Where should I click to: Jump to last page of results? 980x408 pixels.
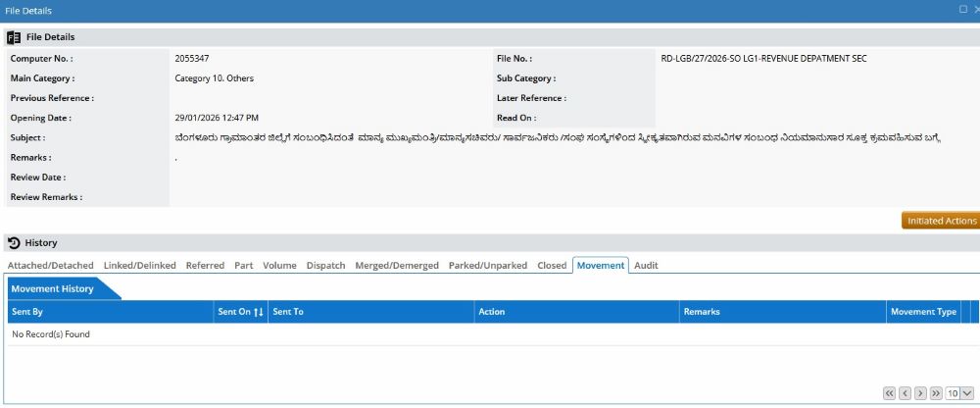click(x=936, y=393)
